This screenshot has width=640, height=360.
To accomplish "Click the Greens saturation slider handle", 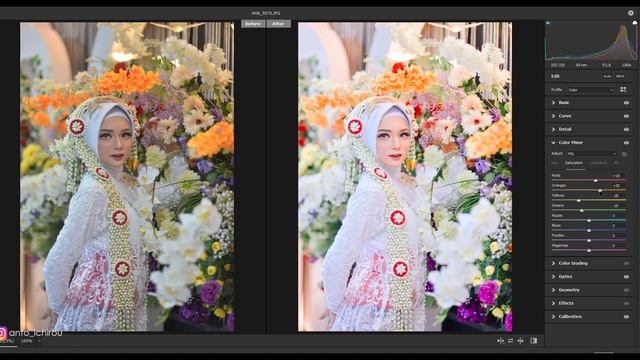I will 582,210.
